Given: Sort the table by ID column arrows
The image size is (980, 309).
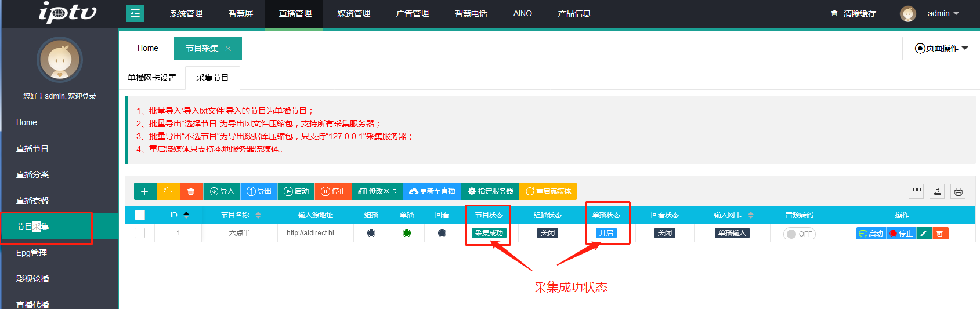Looking at the screenshot, I should click(186, 215).
